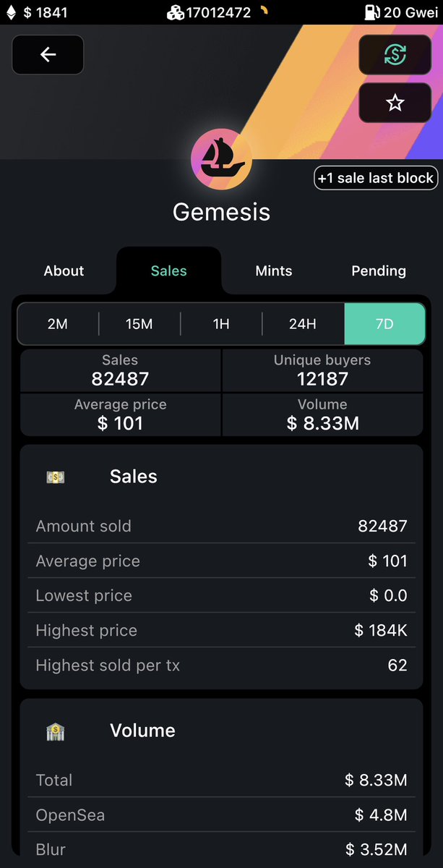This screenshot has height=868, width=443.
Task: Tap the block number cubes icon
Action: [176, 12]
